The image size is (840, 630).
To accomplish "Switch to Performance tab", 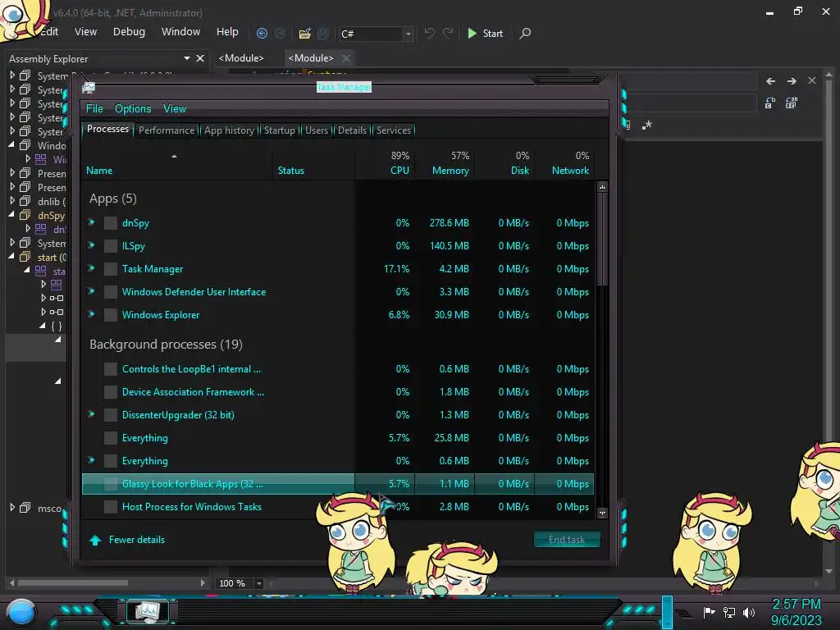I will (x=167, y=130).
